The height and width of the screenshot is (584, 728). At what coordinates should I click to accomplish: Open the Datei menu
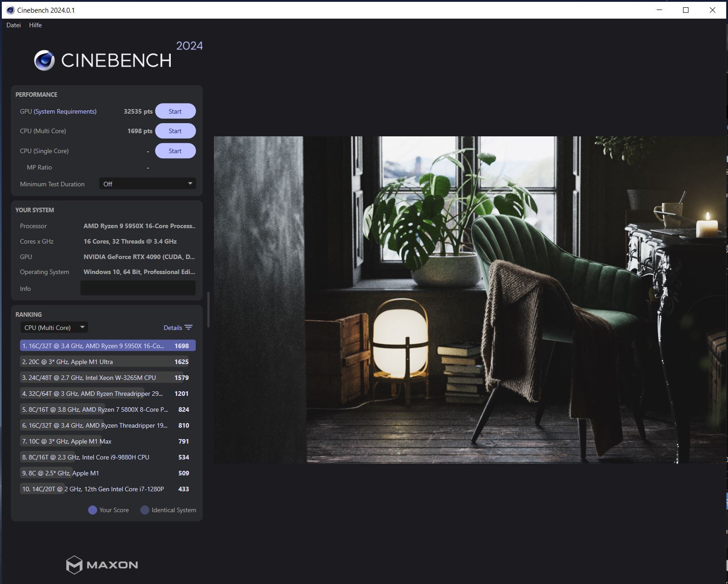point(14,25)
